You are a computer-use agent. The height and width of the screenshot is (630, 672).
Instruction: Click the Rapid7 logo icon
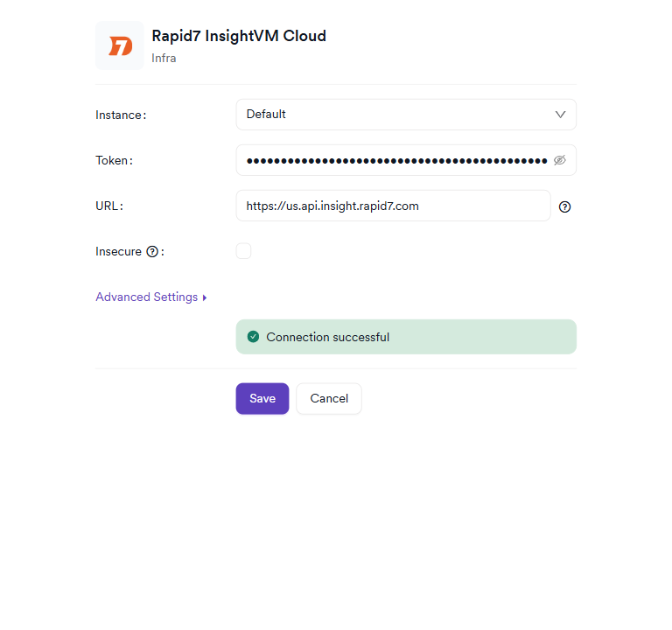click(120, 45)
